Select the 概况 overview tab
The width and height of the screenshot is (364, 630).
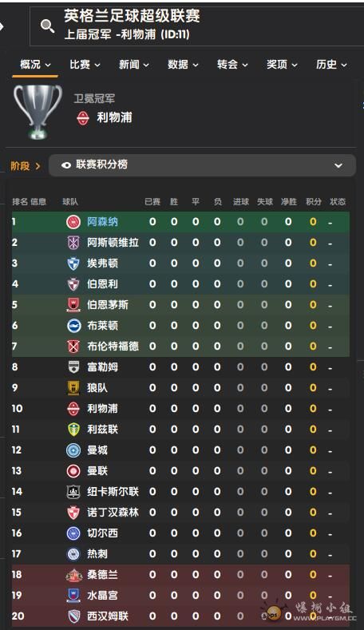35,65
